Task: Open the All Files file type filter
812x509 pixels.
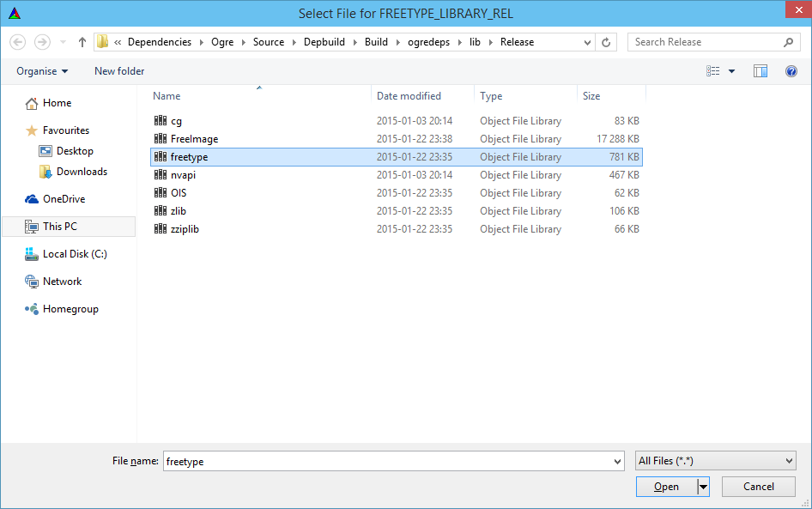Action: pyautogui.click(x=715, y=460)
